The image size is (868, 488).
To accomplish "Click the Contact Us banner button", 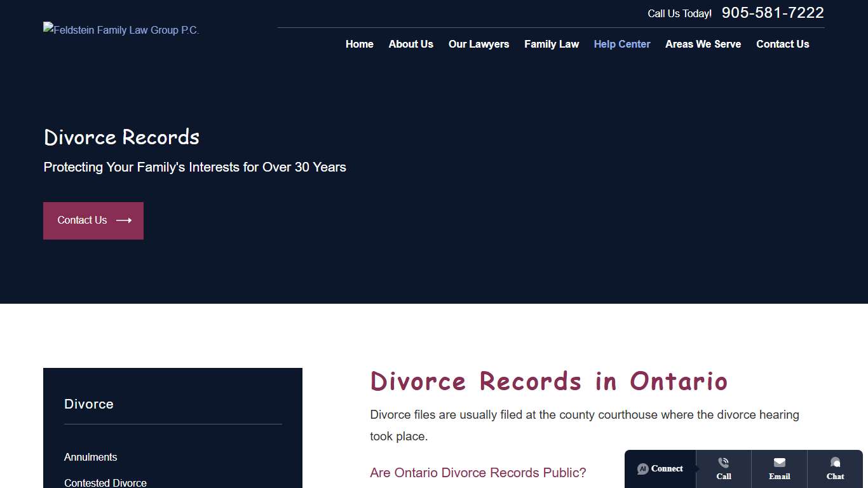I will 93,220.
